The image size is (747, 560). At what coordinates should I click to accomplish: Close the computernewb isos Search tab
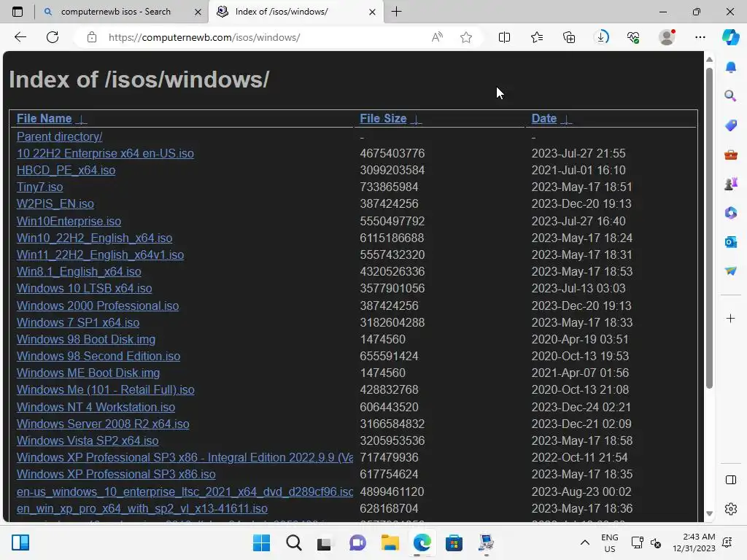tap(198, 12)
